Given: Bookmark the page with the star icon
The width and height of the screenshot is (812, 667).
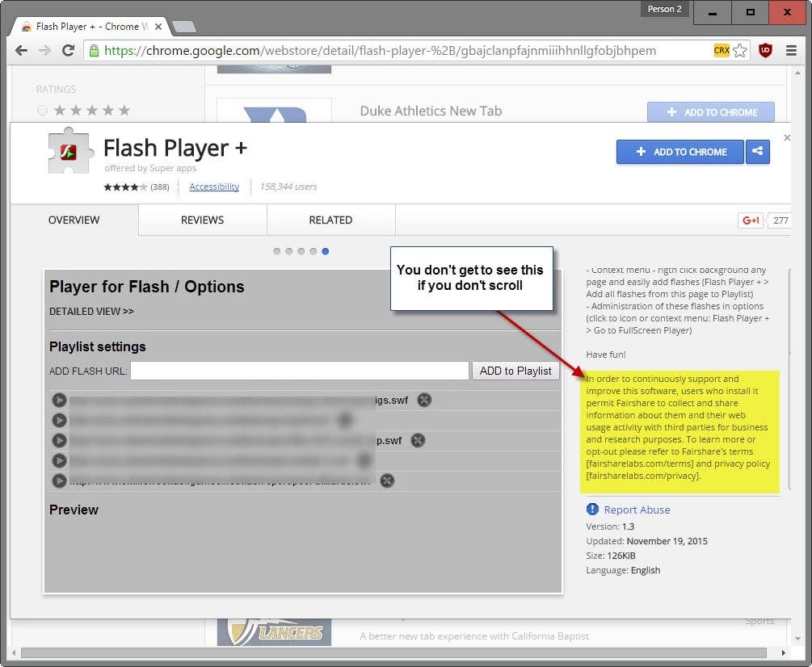Looking at the screenshot, I should pyautogui.click(x=740, y=50).
